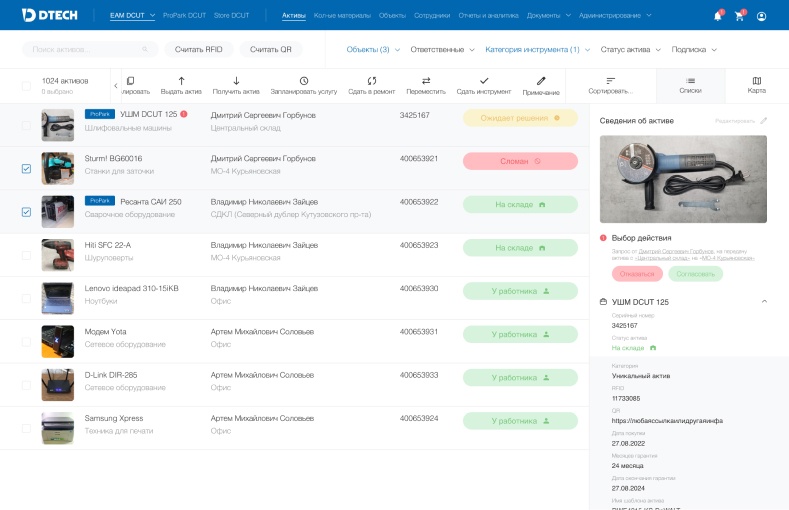Open the Сотрудники menu item
Image resolution: width=789 pixels, height=510 pixels.
(x=432, y=16)
